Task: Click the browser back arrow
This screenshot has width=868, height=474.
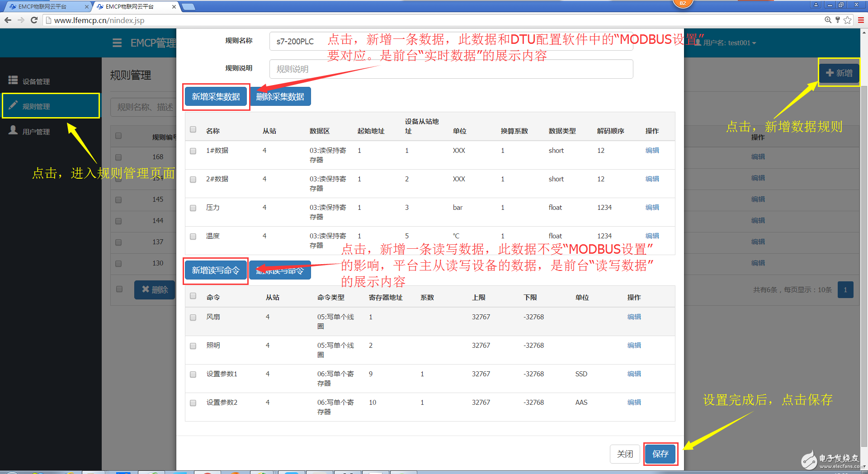Action: click(8, 20)
